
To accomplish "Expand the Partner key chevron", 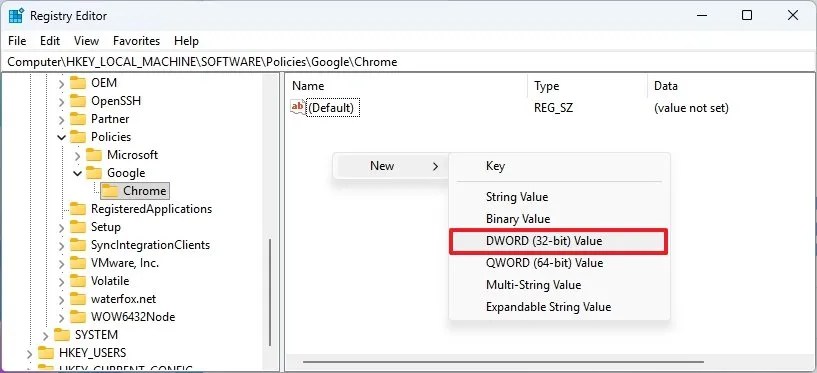I will point(61,119).
